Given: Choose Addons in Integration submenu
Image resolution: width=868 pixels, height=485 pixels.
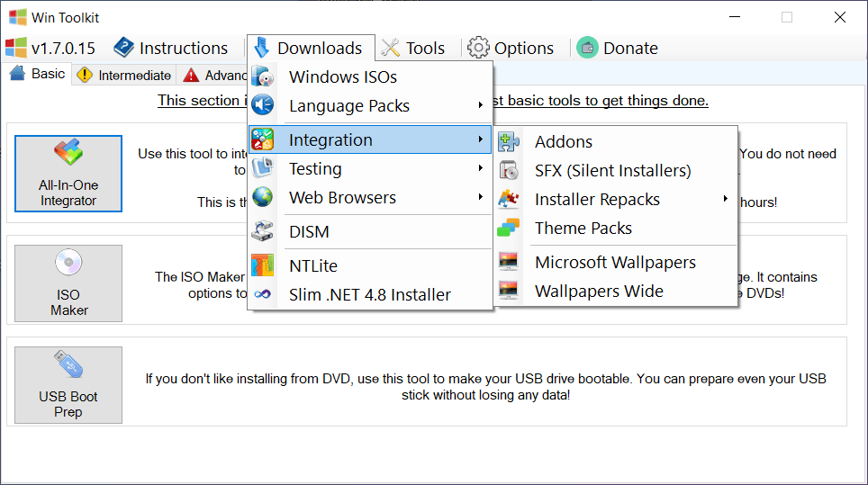Looking at the screenshot, I should coord(616,141).
